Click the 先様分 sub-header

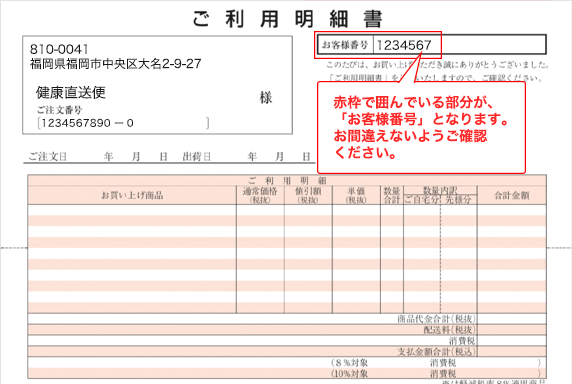[459, 200]
